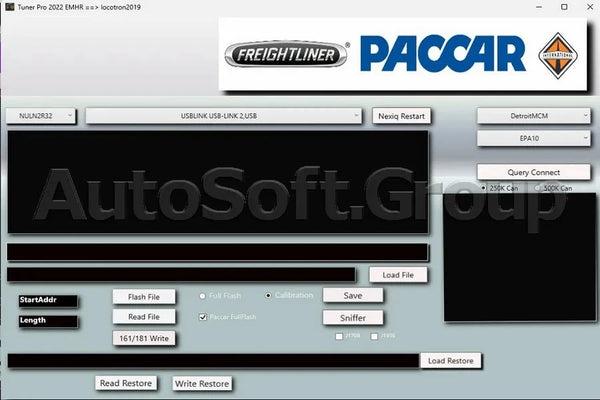Click the Freightliner logo in the banner
The width and height of the screenshot is (600, 400).
click(x=286, y=54)
